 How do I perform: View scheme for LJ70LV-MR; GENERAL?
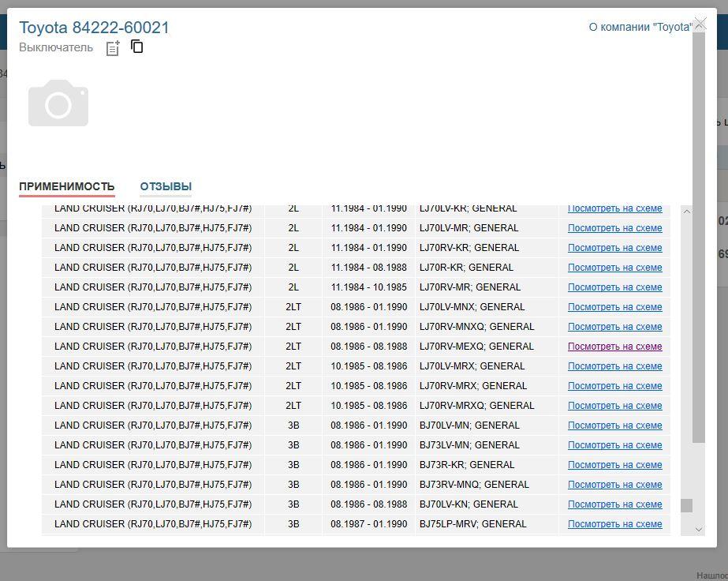click(x=614, y=228)
